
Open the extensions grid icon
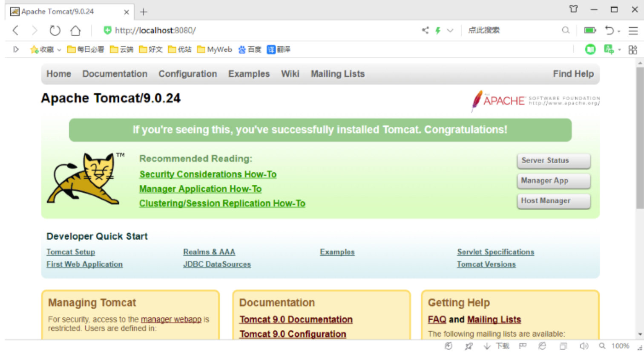click(x=633, y=49)
